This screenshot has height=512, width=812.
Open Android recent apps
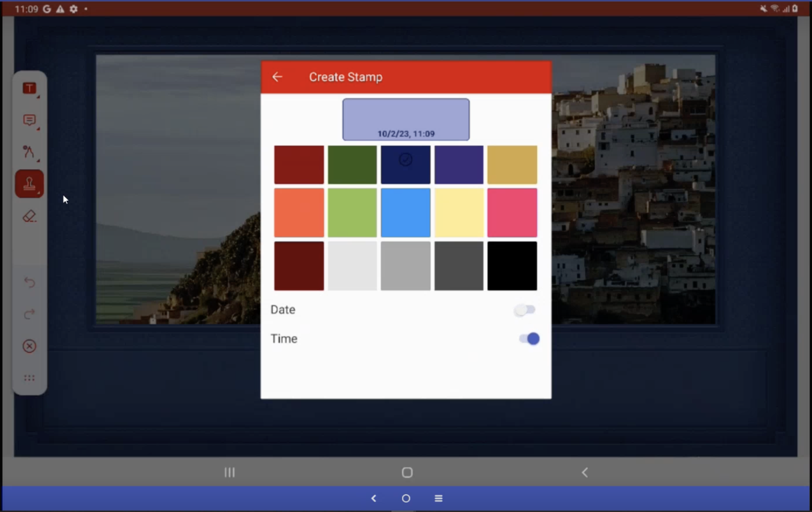pos(230,472)
